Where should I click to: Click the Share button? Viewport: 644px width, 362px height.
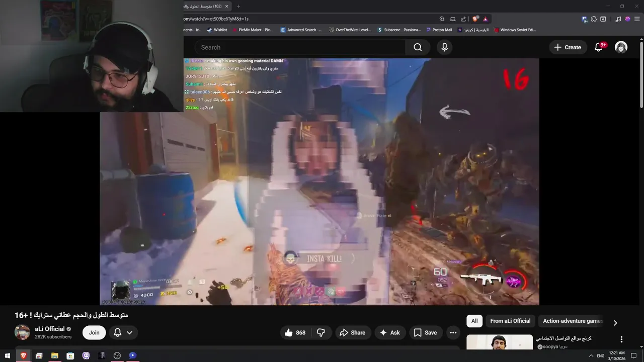tap(352, 332)
